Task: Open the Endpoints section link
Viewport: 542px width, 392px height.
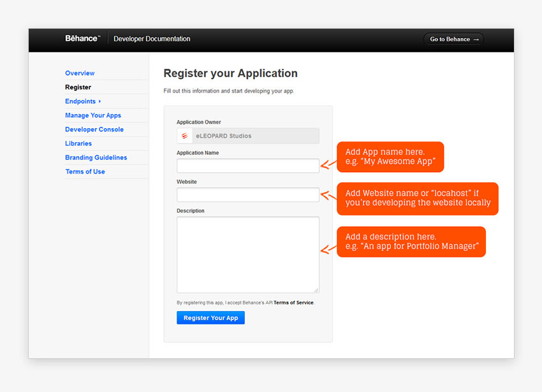Action: (x=80, y=101)
